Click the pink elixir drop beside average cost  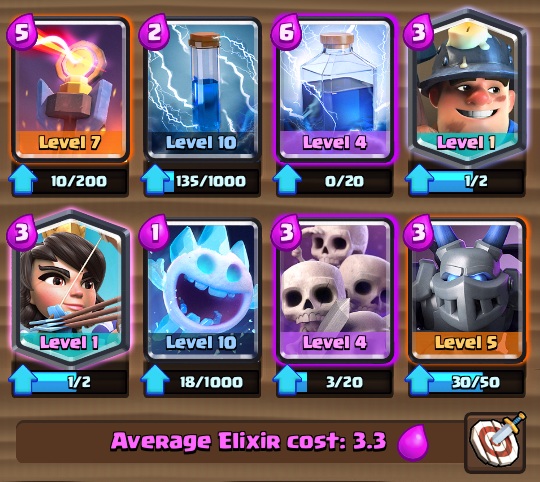point(412,442)
